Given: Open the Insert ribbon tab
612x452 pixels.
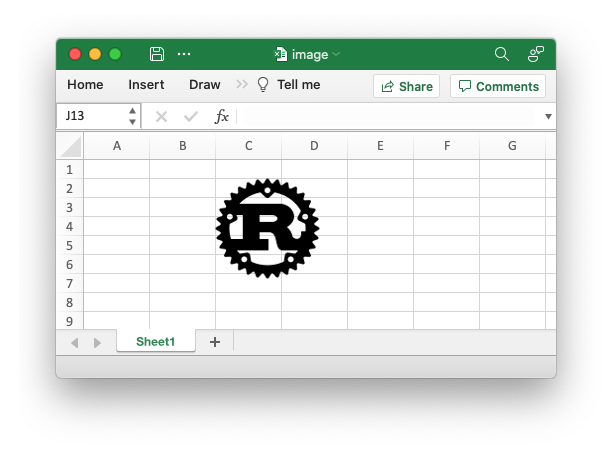Looking at the screenshot, I should [x=146, y=85].
